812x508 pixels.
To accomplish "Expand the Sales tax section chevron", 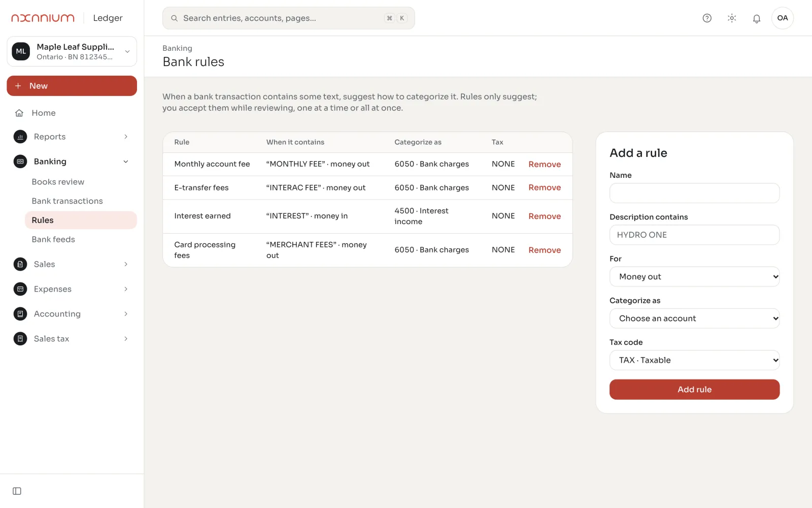I will tap(126, 339).
